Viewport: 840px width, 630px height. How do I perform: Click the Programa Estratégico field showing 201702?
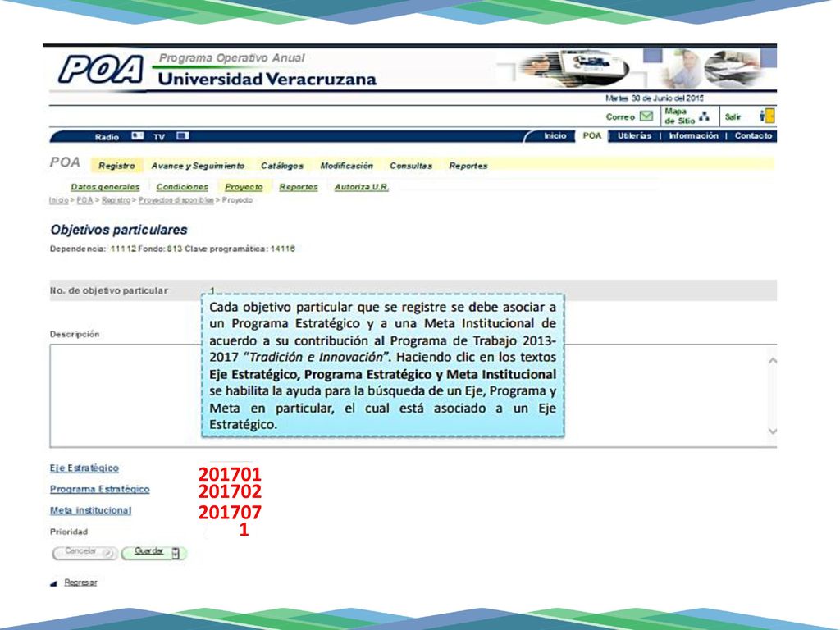(x=230, y=491)
